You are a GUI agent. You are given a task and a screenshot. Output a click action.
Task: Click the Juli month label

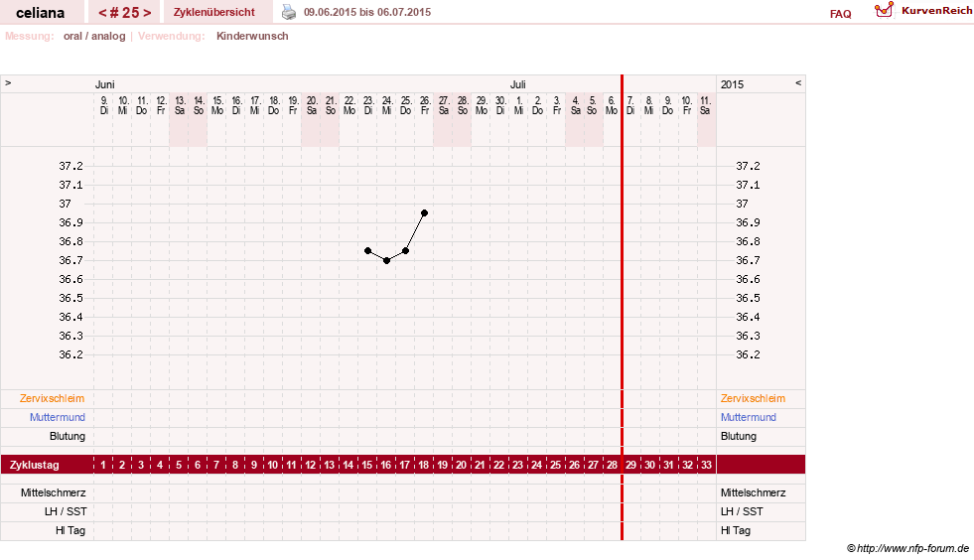click(518, 84)
